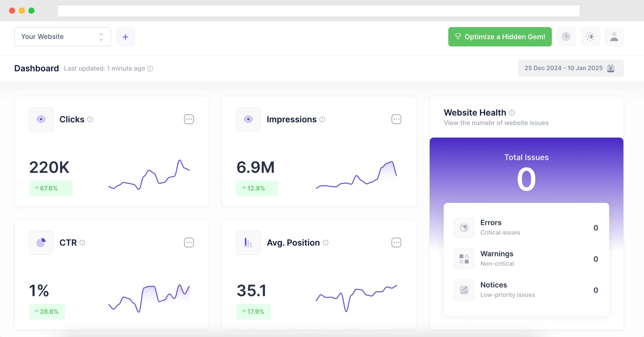Open the history clock icon
Viewport: 644px width, 337px height.
(566, 37)
